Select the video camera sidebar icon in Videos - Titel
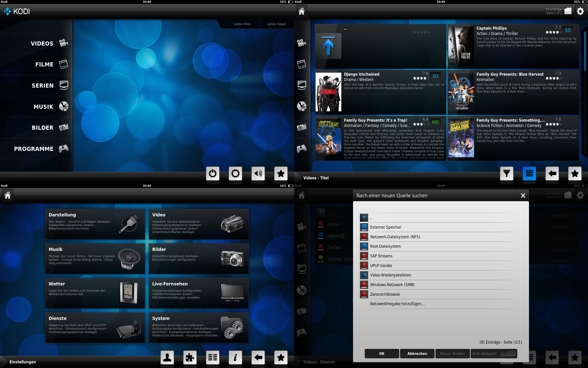The width and height of the screenshot is (588, 368). click(x=302, y=43)
